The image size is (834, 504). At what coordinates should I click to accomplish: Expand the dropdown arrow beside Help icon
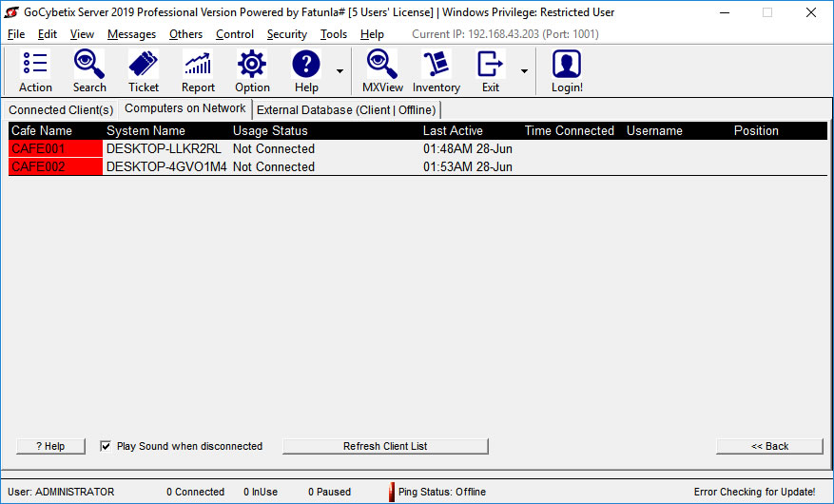339,72
